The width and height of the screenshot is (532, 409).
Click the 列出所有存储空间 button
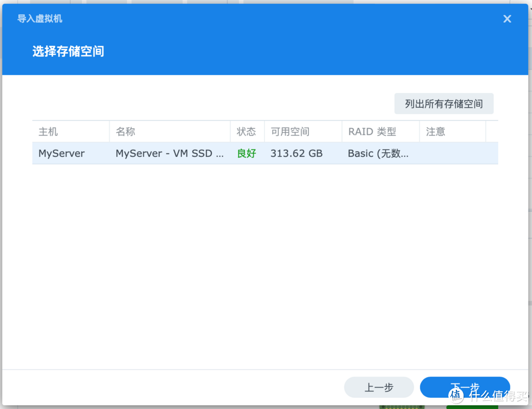click(x=443, y=103)
